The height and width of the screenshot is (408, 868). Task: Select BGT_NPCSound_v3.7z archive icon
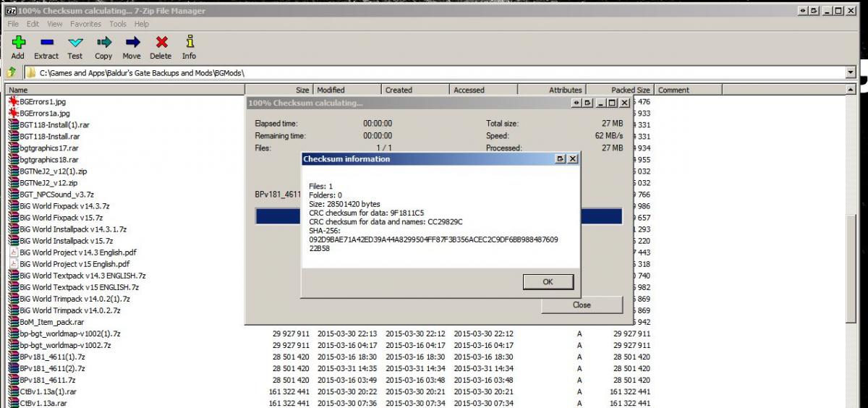13,194
